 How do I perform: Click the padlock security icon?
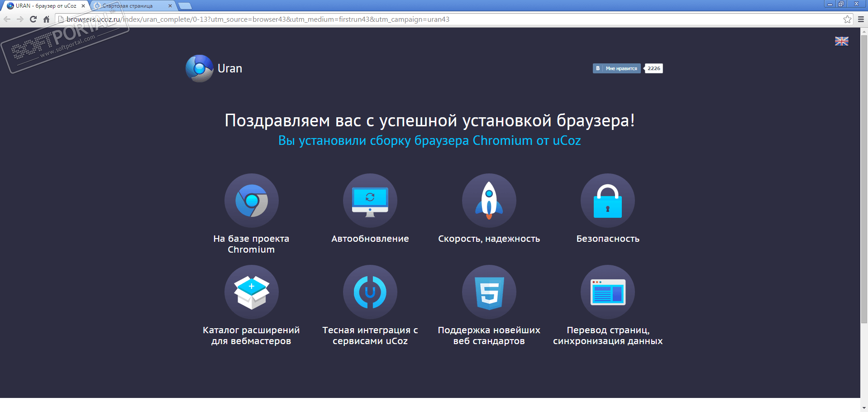(608, 201)
